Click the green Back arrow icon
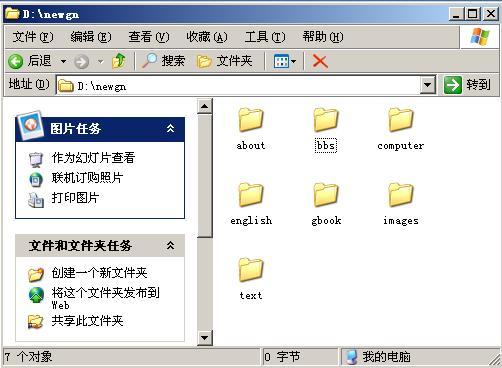 (x=16, y=61)
